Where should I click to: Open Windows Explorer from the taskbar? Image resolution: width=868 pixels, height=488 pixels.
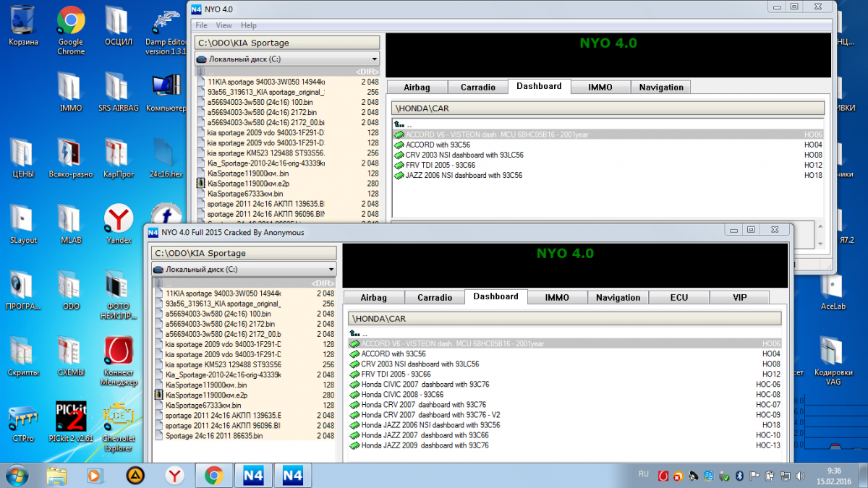point(56,475)
